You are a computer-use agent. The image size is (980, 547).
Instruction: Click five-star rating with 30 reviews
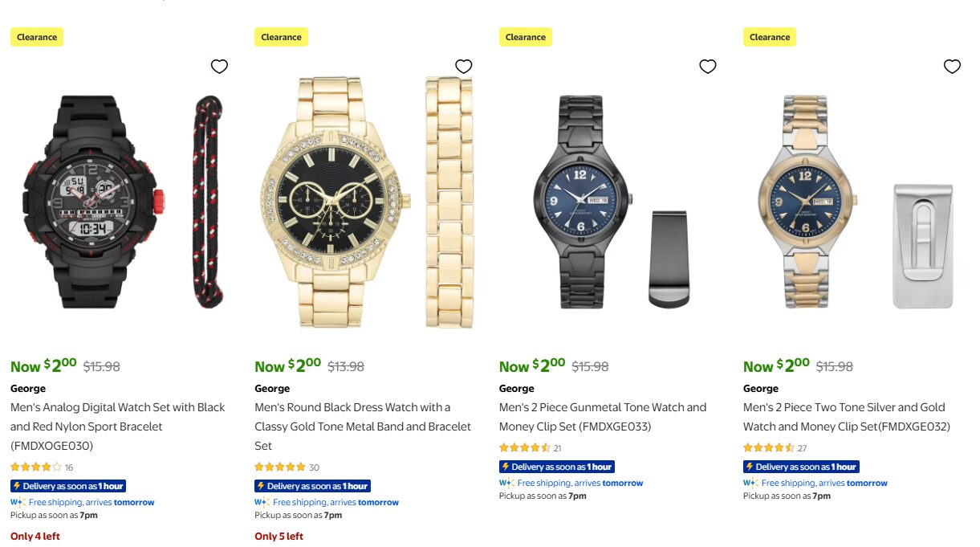280,467
